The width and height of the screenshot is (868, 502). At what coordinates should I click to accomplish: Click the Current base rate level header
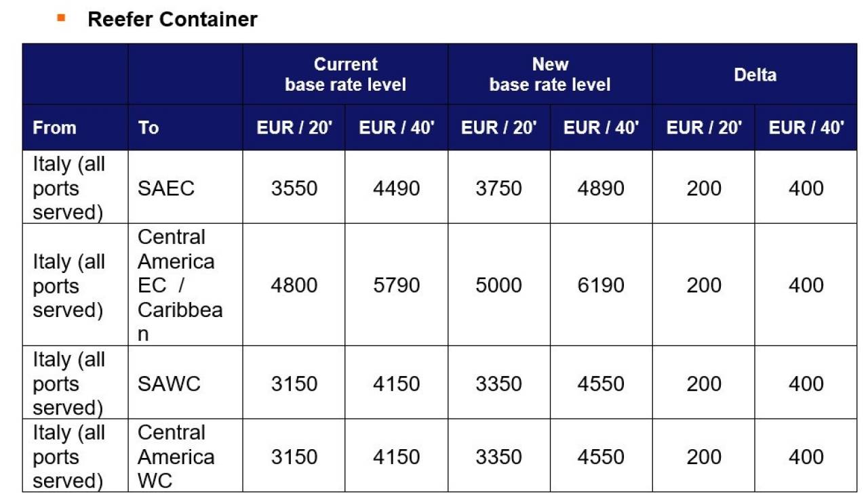[345, 75]
